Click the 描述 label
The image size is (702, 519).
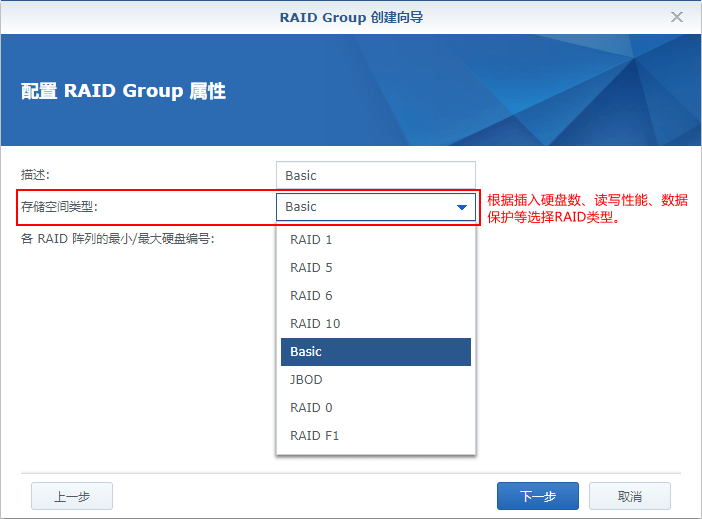[x=35, y=174]
